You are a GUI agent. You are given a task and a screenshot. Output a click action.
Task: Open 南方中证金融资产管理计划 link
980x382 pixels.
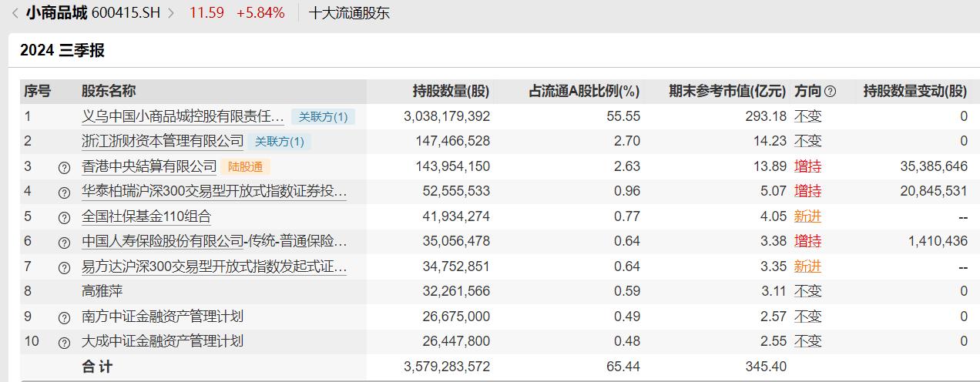coord(163,316)
